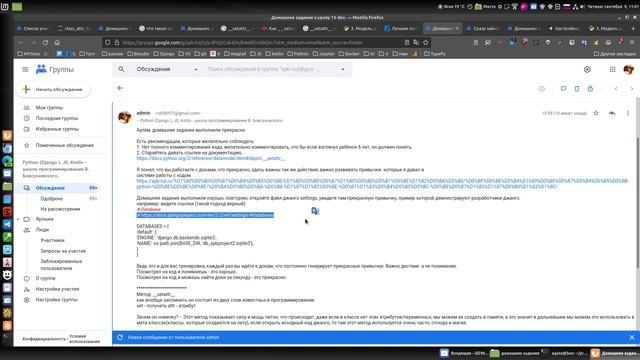Click the refresh icon in notification bar
Screen dimensions: 640x360
click(120, 338)
